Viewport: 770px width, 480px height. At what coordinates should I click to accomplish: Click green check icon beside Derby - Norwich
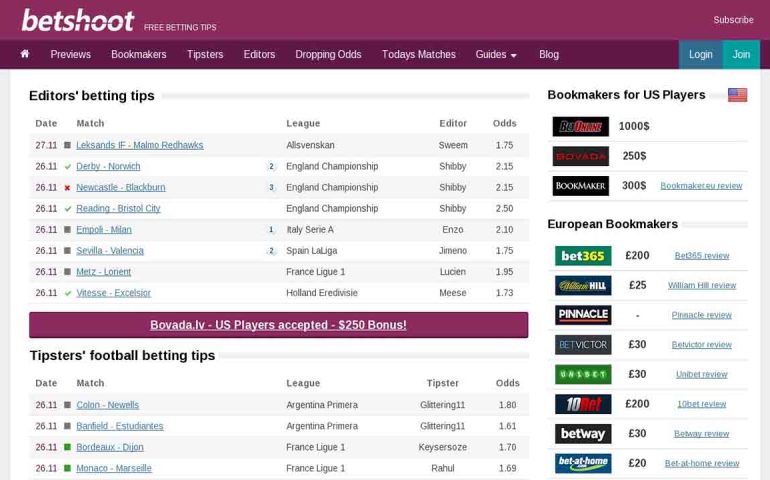[68, 167]
